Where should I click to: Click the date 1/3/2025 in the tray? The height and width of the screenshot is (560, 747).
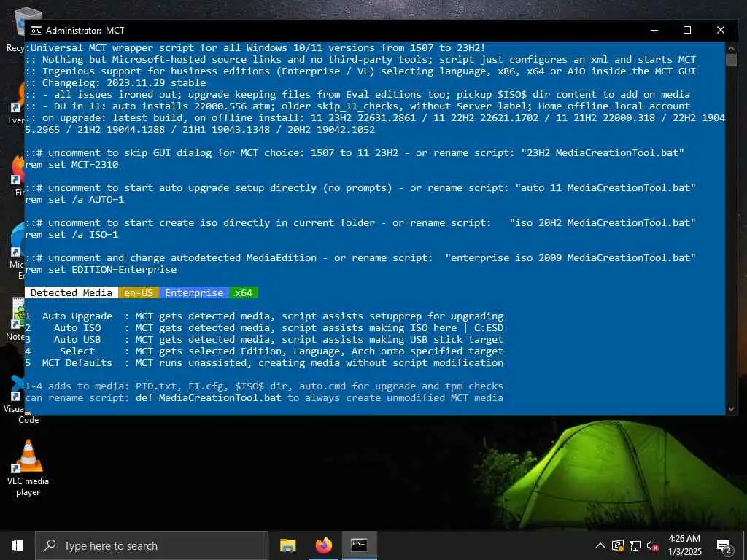pyautogui.click(x=684, y=551)
